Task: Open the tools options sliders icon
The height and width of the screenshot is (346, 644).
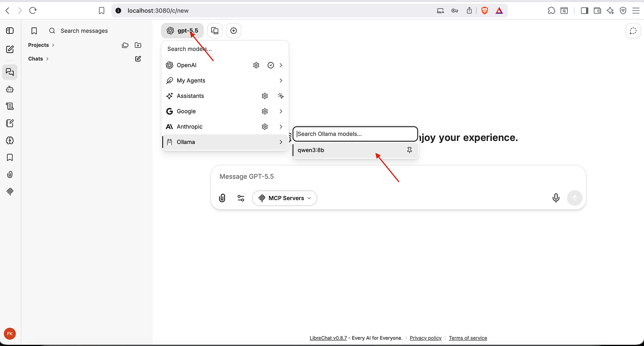Action: [x=241, y=198]
